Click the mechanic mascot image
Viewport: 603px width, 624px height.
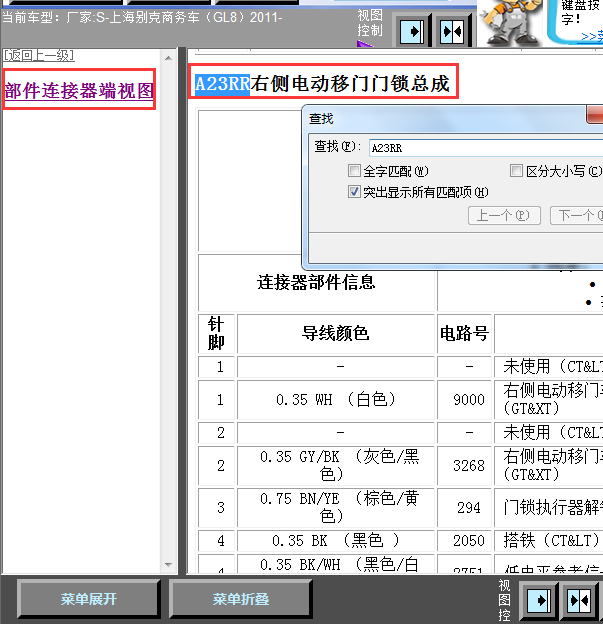510,22
